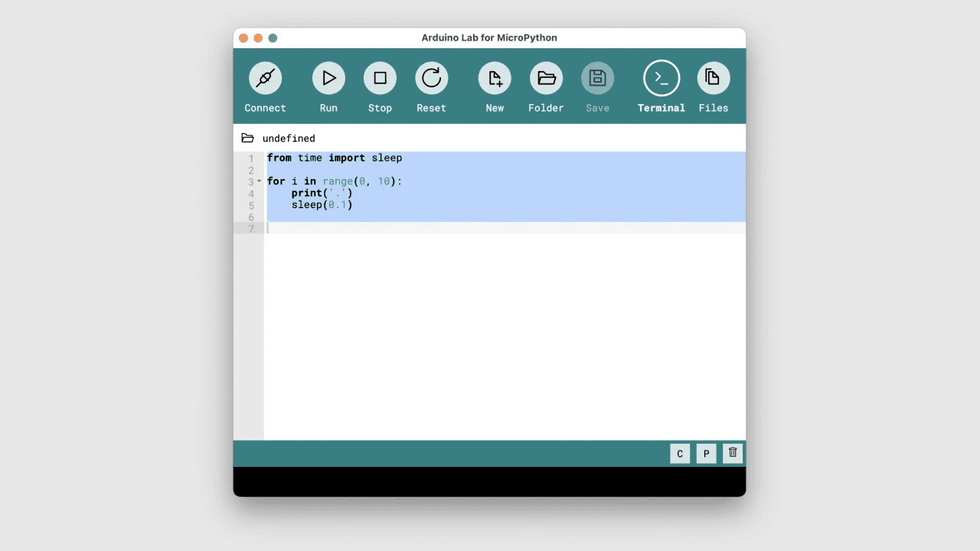This screenshot has width=980, height=551.
Task: Click the C terminal button
Action: [x=680, y=453]
